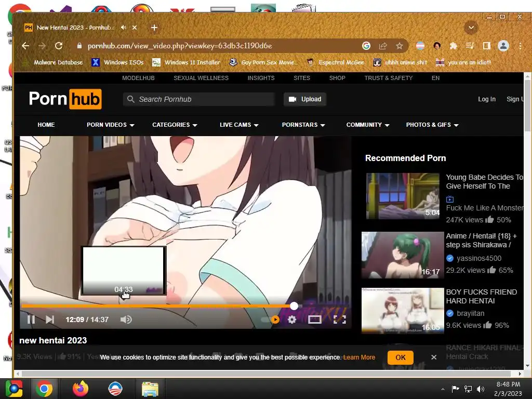Open Chrome side panel

point(486,46)
